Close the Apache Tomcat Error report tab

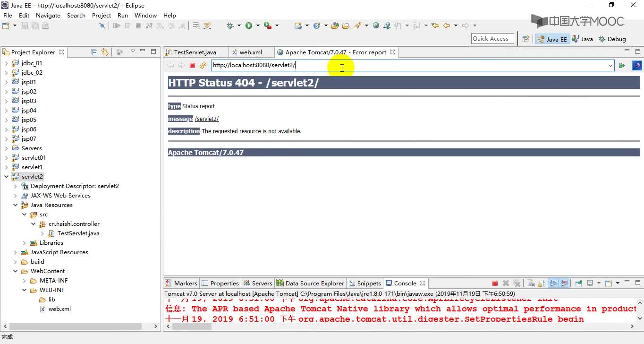click(392, 52)
